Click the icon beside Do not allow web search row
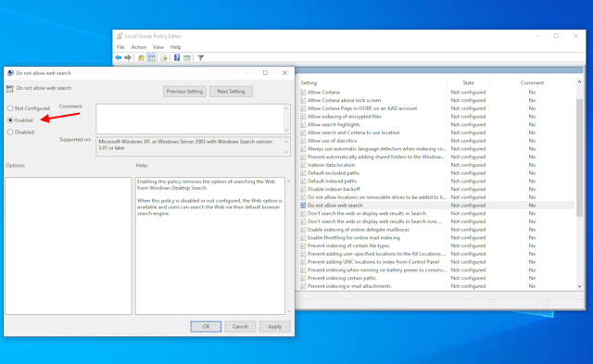 [303, 206]
